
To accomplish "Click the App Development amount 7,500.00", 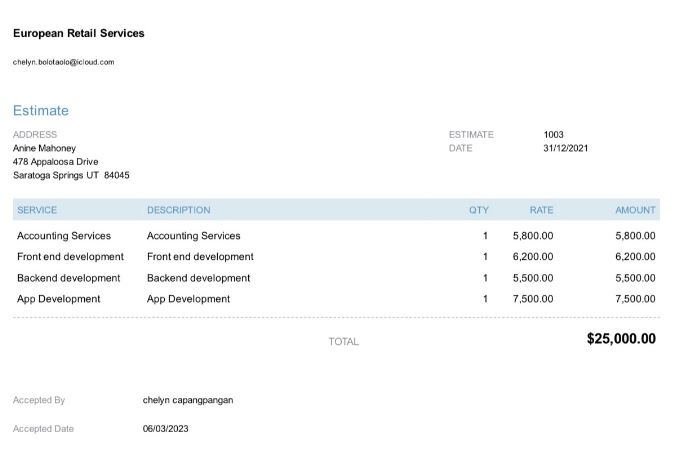I will pos(635,299).
